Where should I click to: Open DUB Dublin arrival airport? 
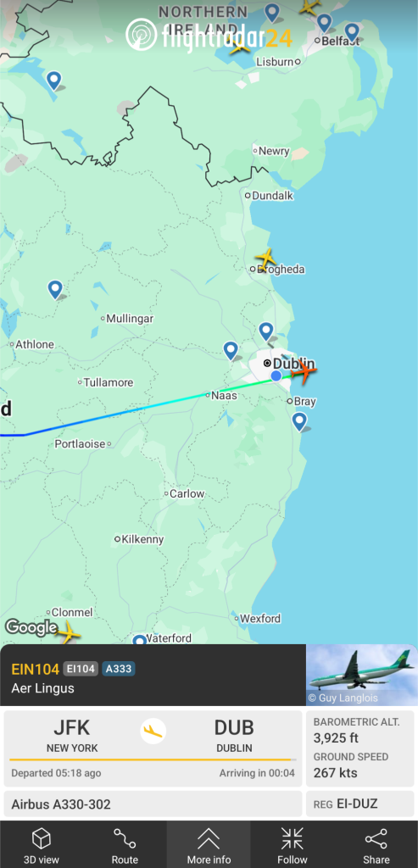point(234,736)
